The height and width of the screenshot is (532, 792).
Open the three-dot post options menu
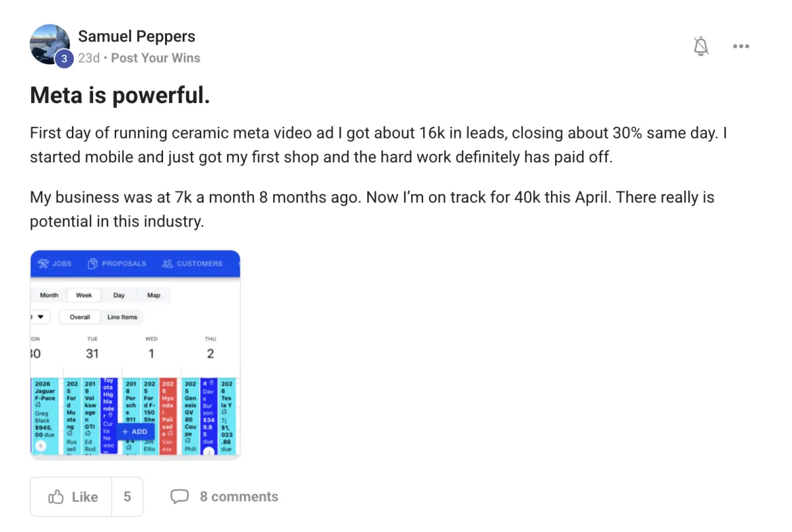pyautogui.click(x=741, y=46)
